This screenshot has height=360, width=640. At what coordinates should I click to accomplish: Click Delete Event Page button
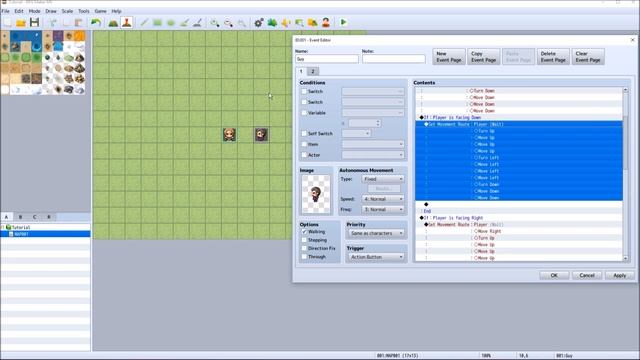click(553, 57)
